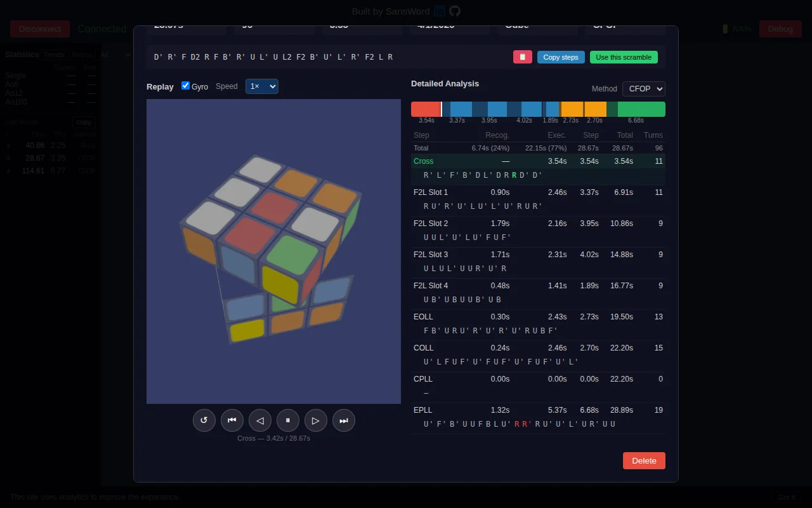Click the red Delete button
The width and height of the screenshot is (812, 508).
coord(644,460)
